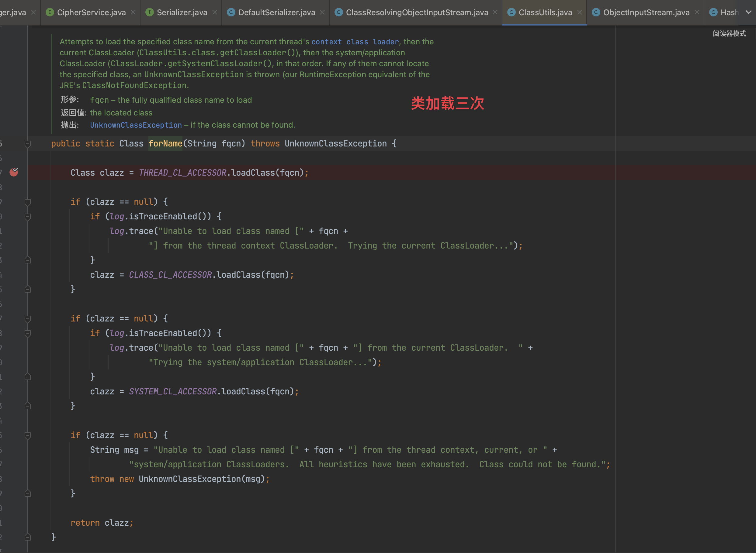Click the 'String msg' declaration line
The image size is (756, 553).
(x=324, y=450)
